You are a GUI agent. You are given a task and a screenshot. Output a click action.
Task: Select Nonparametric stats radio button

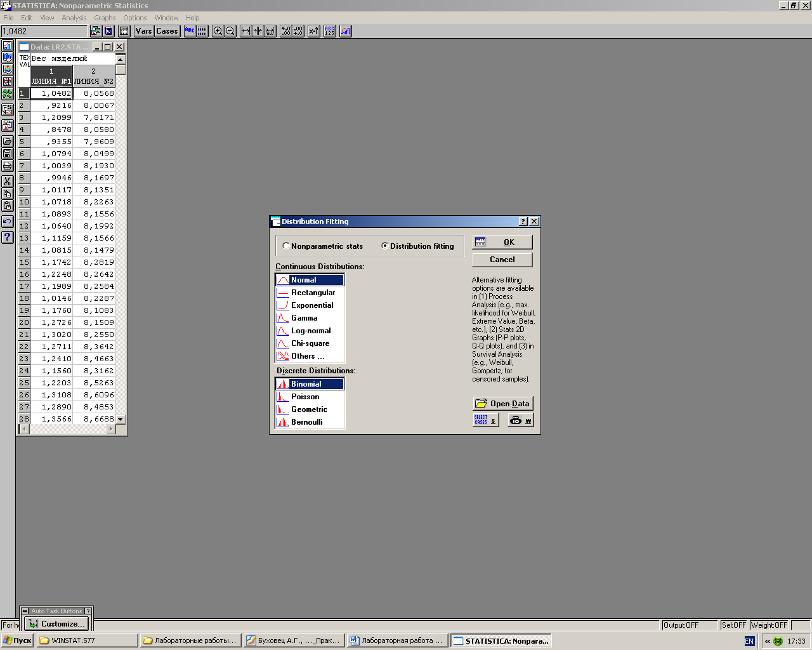323,246
